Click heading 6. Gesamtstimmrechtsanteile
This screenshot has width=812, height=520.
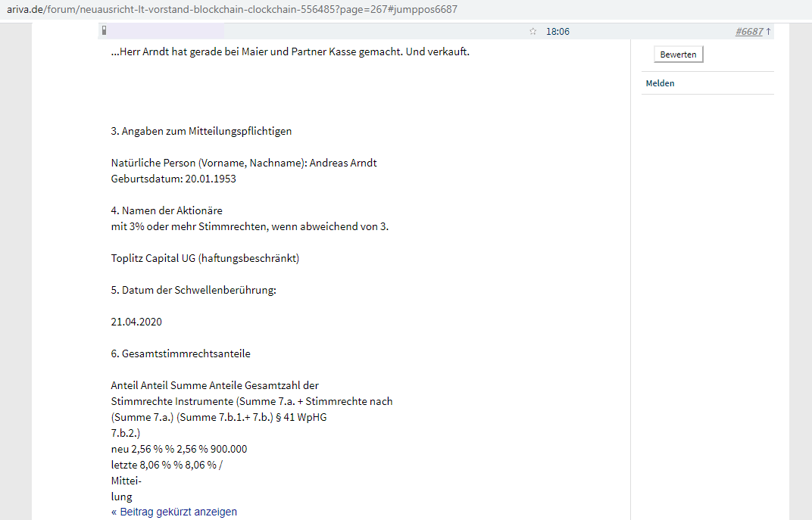(x=180, y=353)
